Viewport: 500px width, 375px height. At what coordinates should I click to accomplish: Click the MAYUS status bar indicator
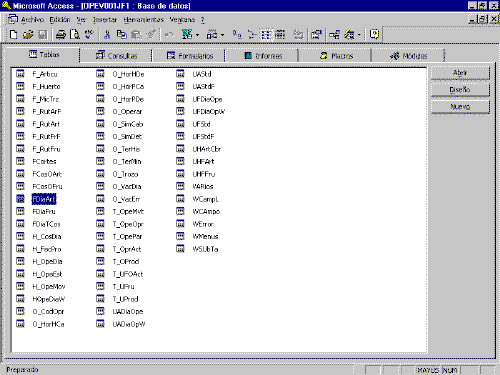tap(428, 370)
